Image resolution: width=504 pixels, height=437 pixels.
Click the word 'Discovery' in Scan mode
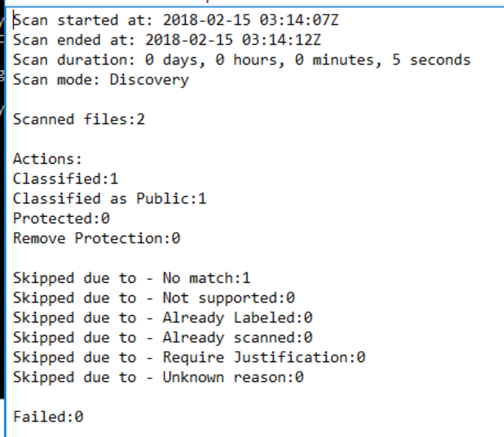click(x=149, y=79)
